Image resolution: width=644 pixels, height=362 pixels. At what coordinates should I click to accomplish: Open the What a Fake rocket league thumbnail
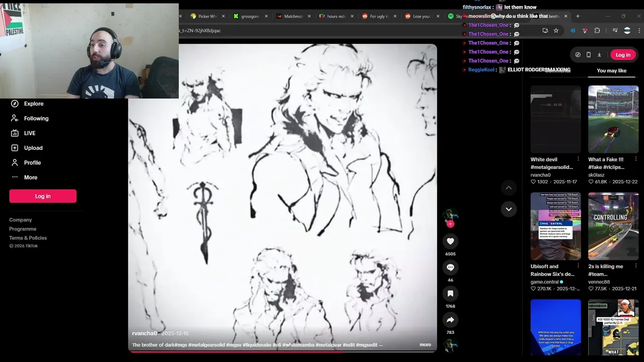tap(613, 119)
